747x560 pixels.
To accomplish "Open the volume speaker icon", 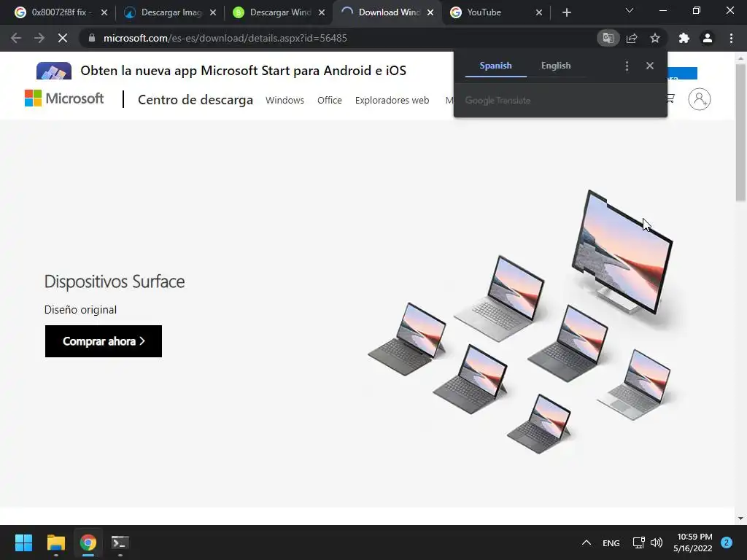I will [657, 542].
